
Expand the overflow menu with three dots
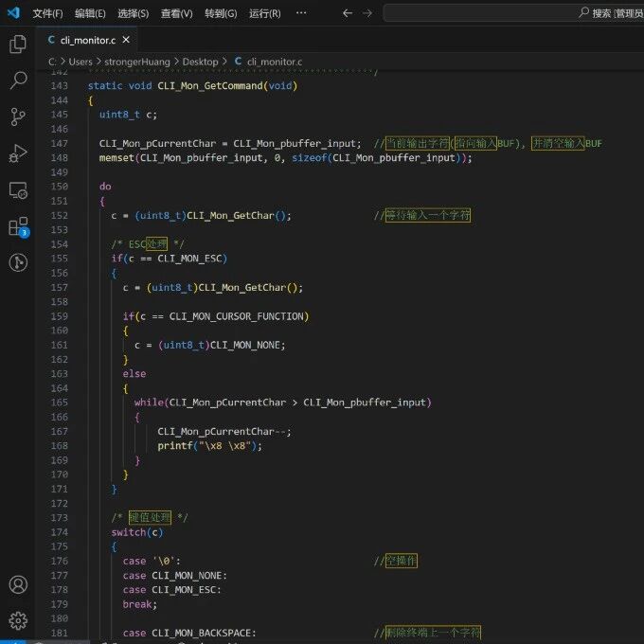tap(301, 13)
